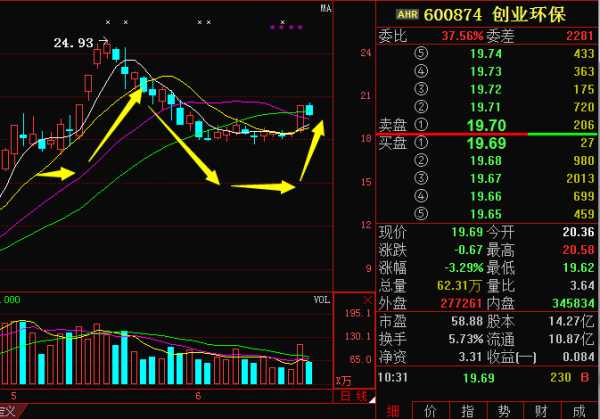This screenshot has height=419, width=600.
Task: Click circled 5 icon at buy price 19.65
Action: pos(421,214)
